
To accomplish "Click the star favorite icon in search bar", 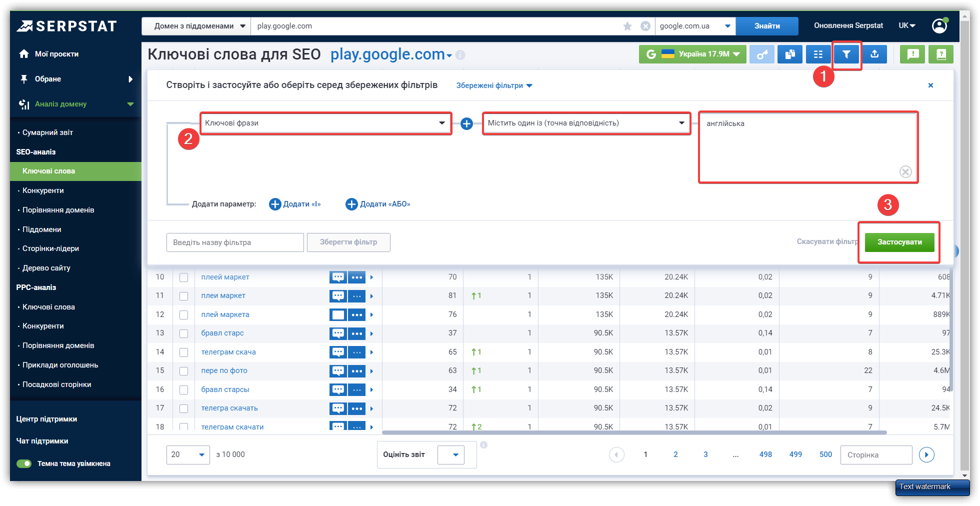I will [x=627, y=26].
